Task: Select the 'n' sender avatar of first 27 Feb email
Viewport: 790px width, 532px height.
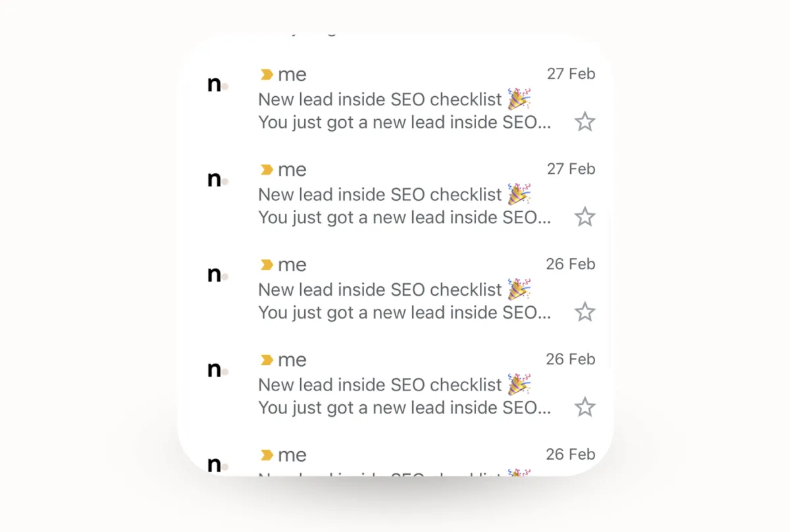Action: pyautogui.click(x=217, y=84)
